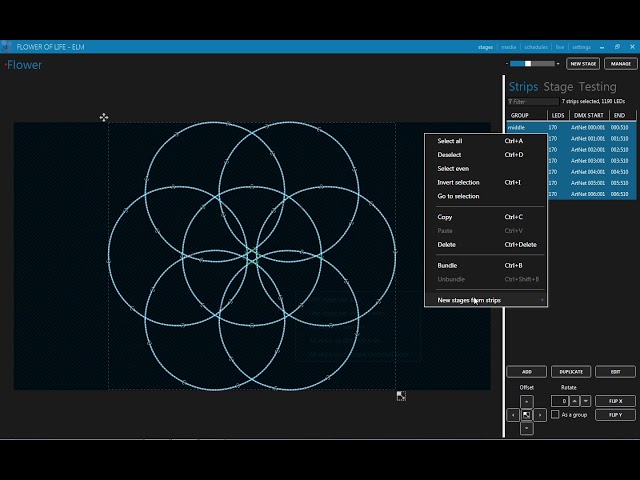Click the NEW STAGE button
The image size is (640, 480).
583,64
